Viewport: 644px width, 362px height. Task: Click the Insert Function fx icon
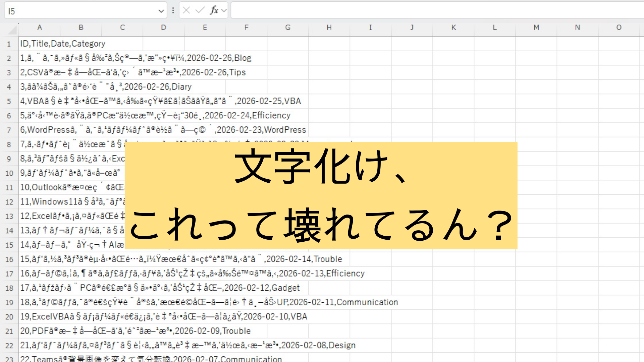[214, 10]
